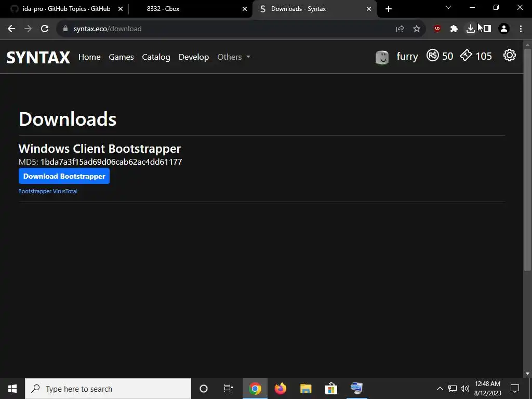Open the Home nav item

[x=89, y=57]
